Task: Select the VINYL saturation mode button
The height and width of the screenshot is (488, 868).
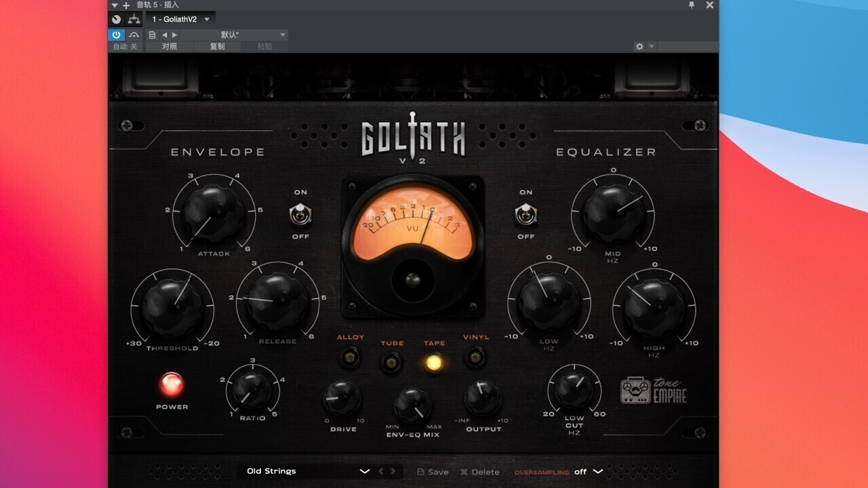Action: click(475, 356)
